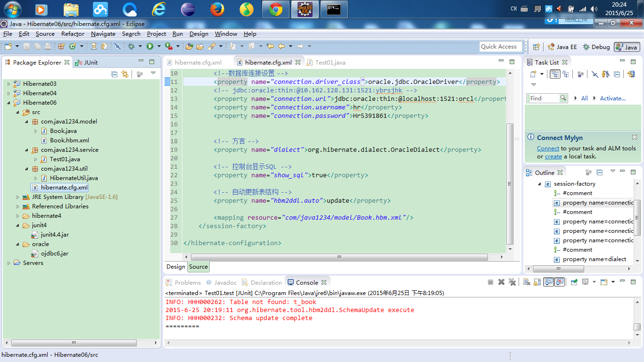Click the Open Task search toolbar icon

[200, 46]
